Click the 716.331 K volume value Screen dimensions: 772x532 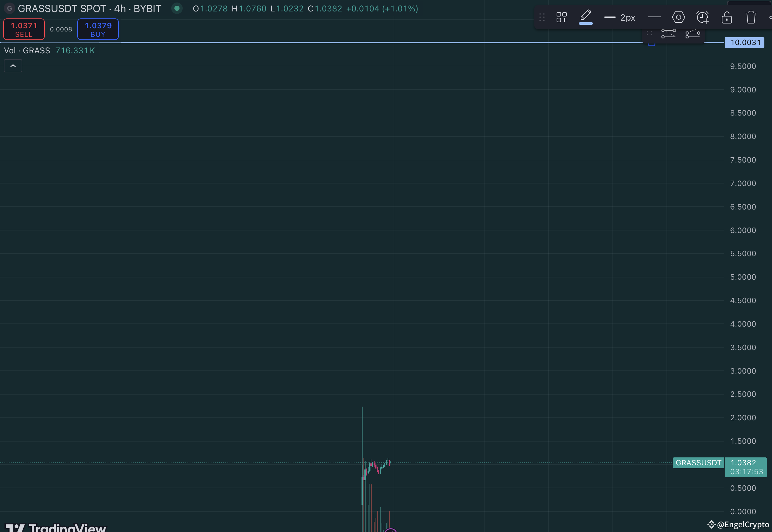click(75, 51)
